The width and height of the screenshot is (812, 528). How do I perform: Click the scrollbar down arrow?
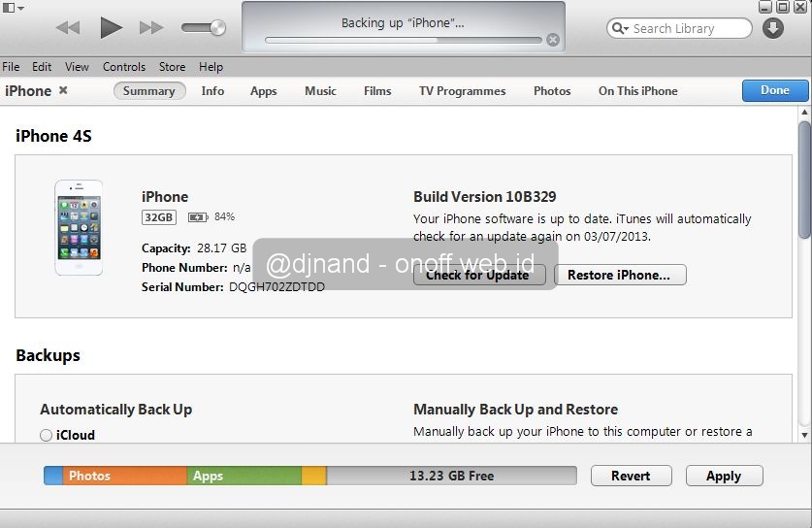[804, 435]
